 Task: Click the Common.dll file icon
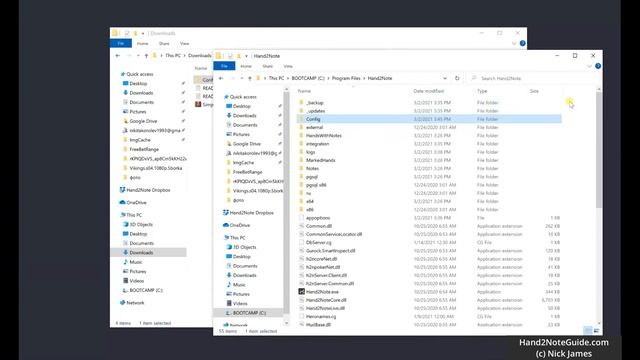pyautogui.click(x=301, y=226)
